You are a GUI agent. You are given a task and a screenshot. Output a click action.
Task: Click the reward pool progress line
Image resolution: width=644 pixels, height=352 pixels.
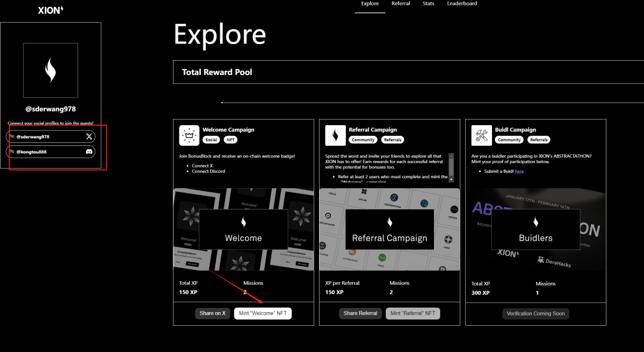tap(432, 102)
